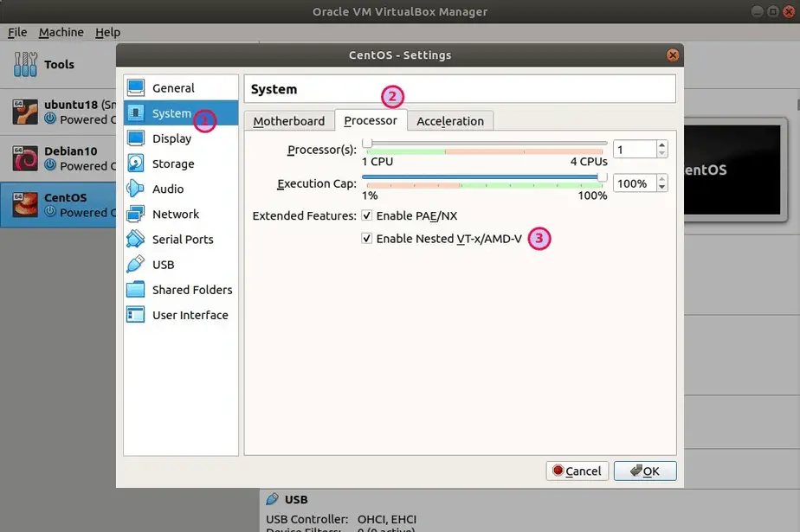This screenshot has height=532, width=800.
Task: Select the Shared Folders label
Action: 192,290
